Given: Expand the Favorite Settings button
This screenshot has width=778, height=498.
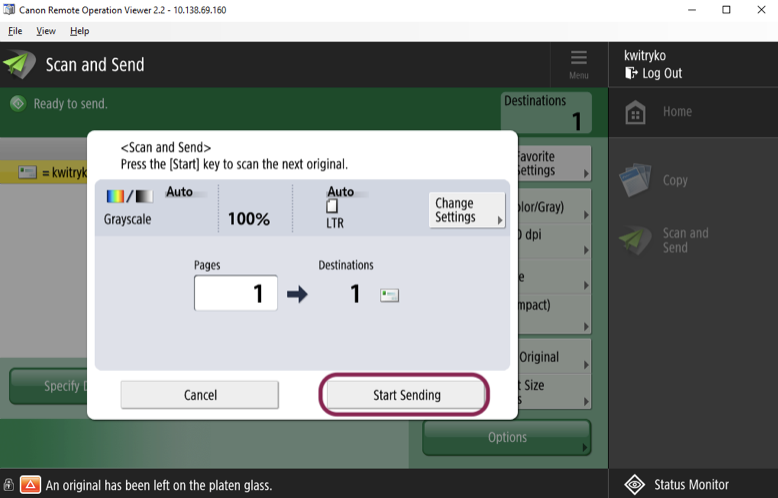Looking at the screenshot, I should click(x=554, y=164).
